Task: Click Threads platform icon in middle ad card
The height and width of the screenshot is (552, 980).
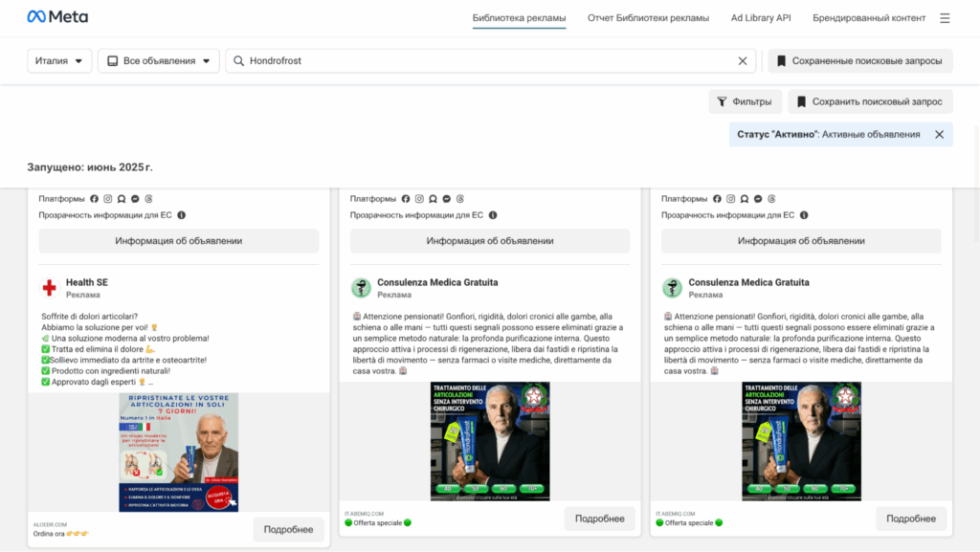Action: pyautogui.click(x=460, y=199)
